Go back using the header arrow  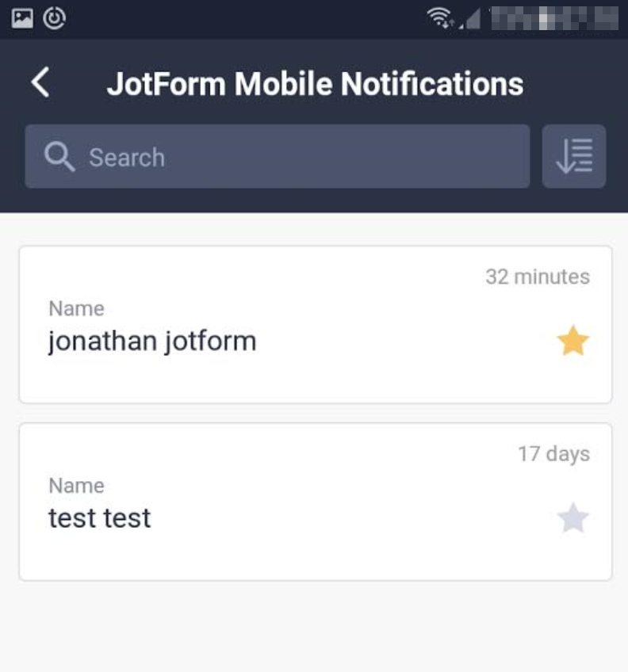click(x=40, y=82)
